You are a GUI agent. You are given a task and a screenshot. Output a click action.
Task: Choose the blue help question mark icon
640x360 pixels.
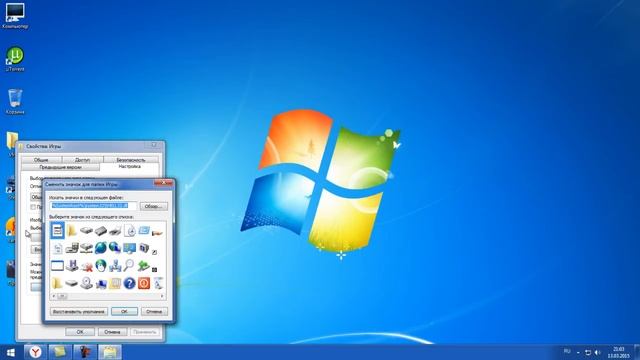129,283
